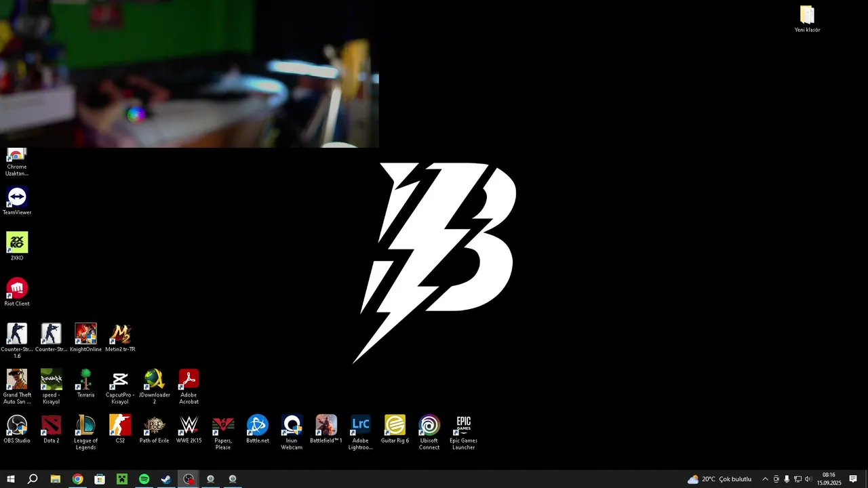The height and width of the screenshot is (488, 868).
Task: Select the Terraria desktop icon
Action: click(x=85, y=383)
